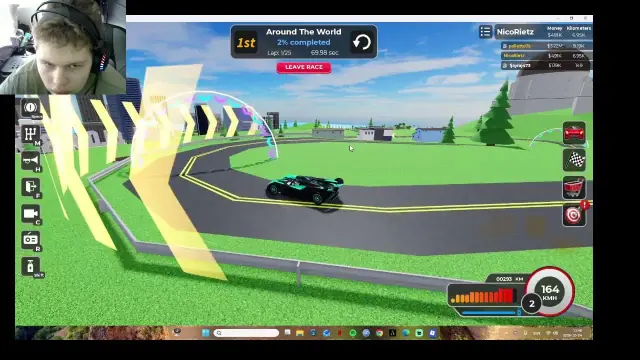Activate the nitro bottle icon
Image resolution: width=640 pixels, height=360 pixels.
[x=30, y=267]
